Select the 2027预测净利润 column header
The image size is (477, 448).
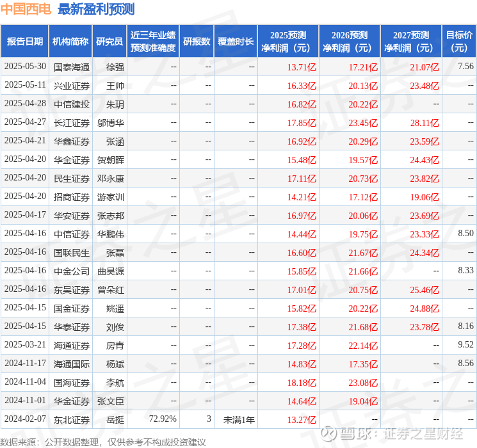[x=411, y=42]
